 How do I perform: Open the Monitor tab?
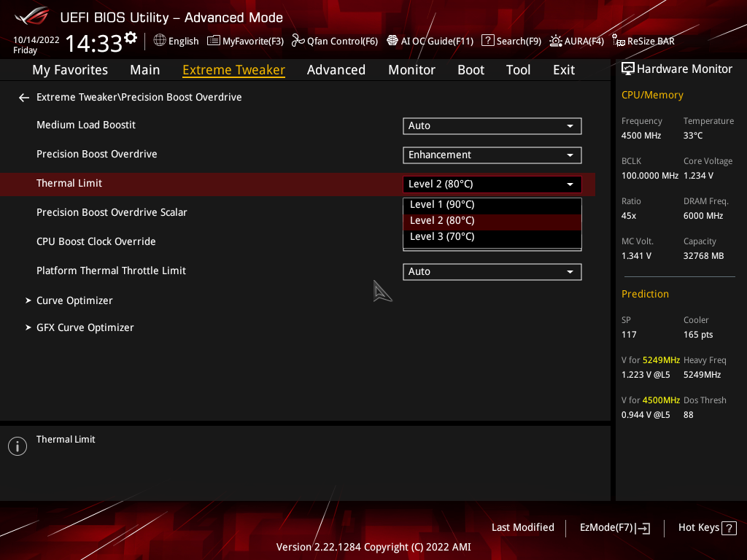411,70
